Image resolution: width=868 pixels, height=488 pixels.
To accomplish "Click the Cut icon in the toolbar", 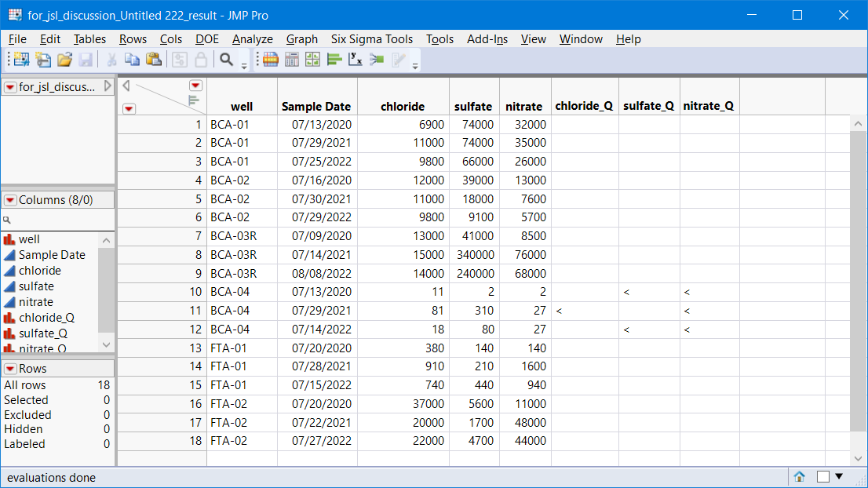I will click(111, 59).
